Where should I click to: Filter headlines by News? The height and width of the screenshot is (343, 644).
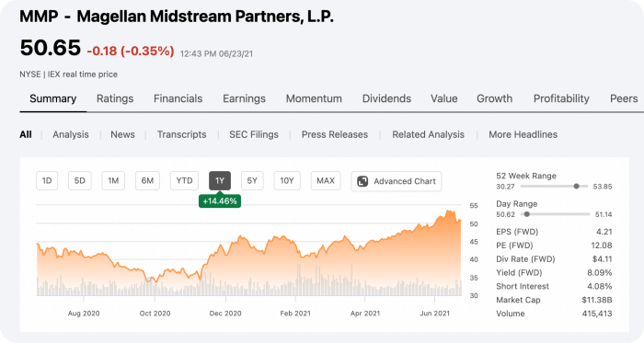click(122, 134)
